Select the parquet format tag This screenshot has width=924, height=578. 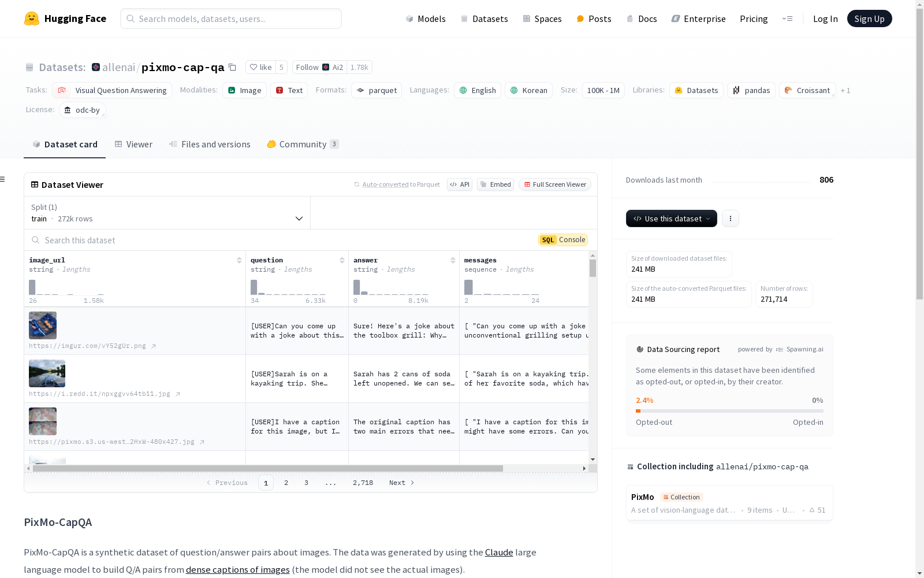pos(377,90)
